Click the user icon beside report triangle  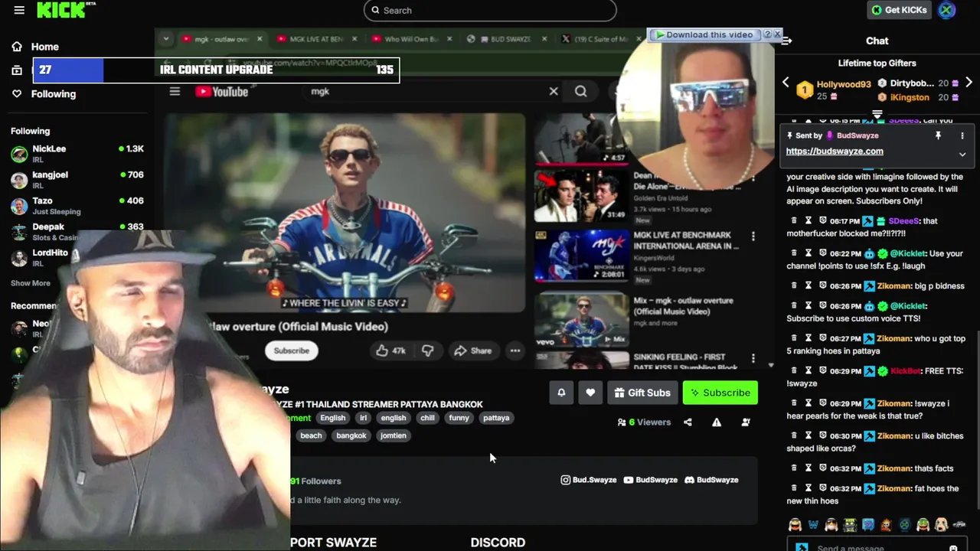pyautogui.click(x=746, y=422)
